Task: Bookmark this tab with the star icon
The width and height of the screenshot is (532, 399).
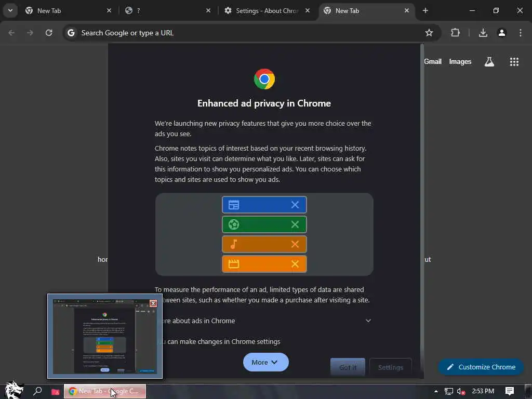Action: tap(429, 33)
